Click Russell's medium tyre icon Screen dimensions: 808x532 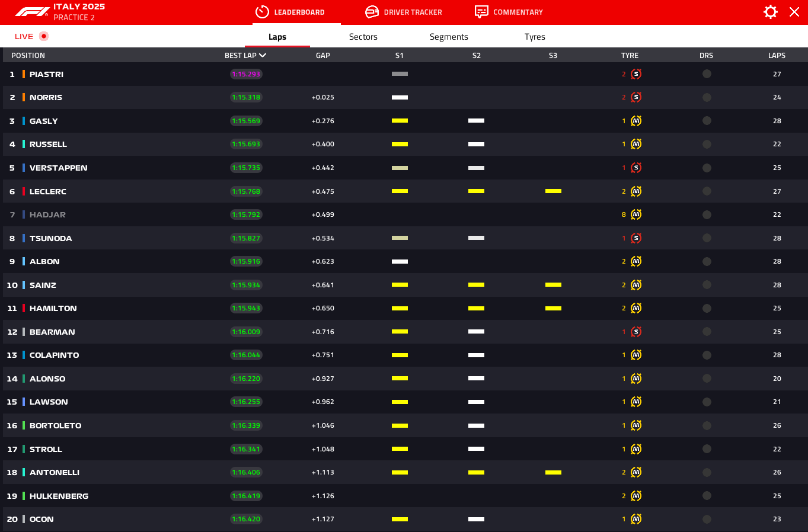[636, 144]
